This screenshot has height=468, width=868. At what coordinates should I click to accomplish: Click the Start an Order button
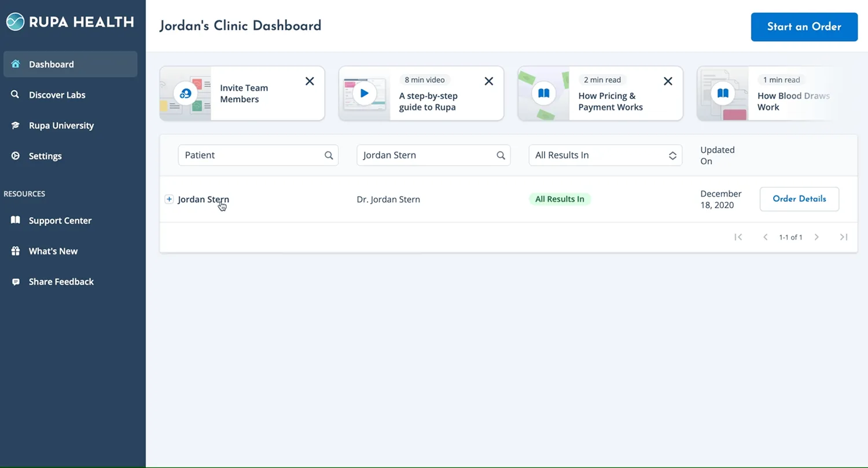point(804,27)
